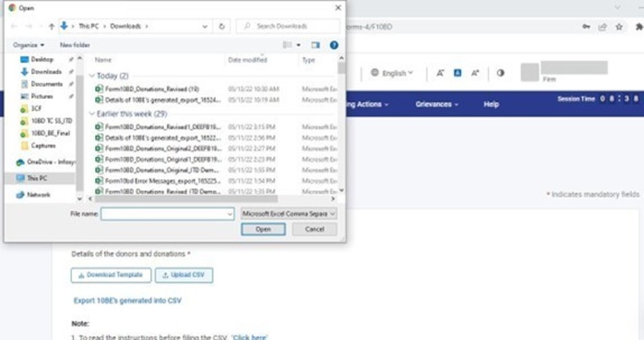Select default font size A icon

pyautogui.click(x=457, y=73)
